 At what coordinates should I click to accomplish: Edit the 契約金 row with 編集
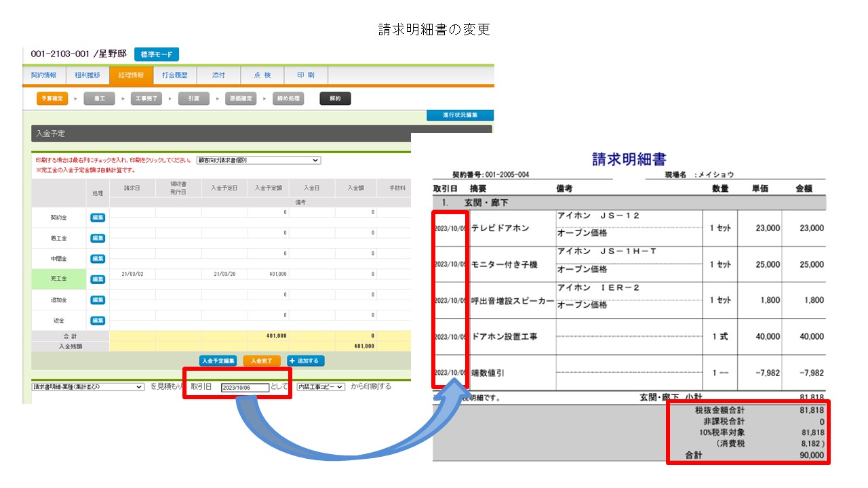(x=98, y=218)
